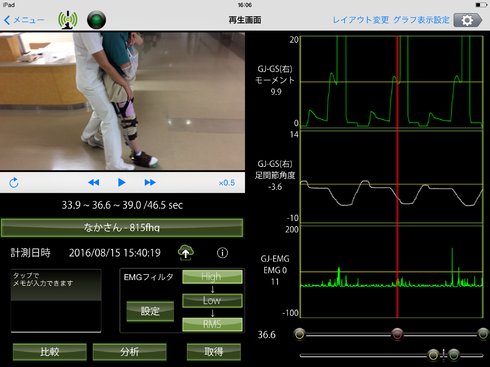Open グラフ表示設定 graph display settings

click(x=421, y=20)
